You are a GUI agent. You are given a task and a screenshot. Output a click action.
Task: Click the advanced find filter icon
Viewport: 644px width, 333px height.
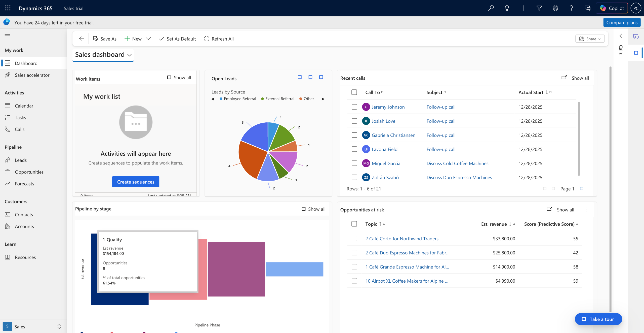(x=539, y=8)
